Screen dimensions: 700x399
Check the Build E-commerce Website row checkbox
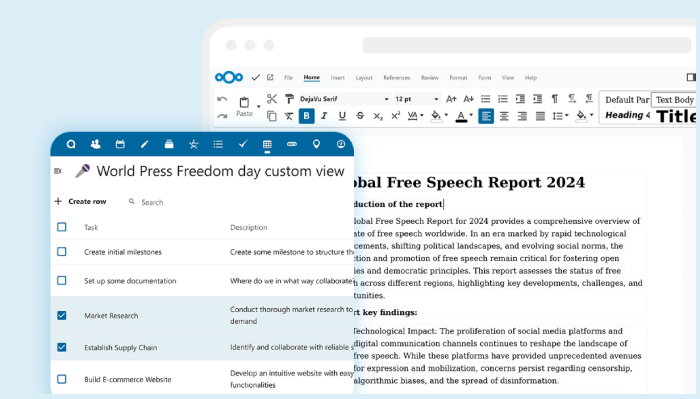click(62, 379)
